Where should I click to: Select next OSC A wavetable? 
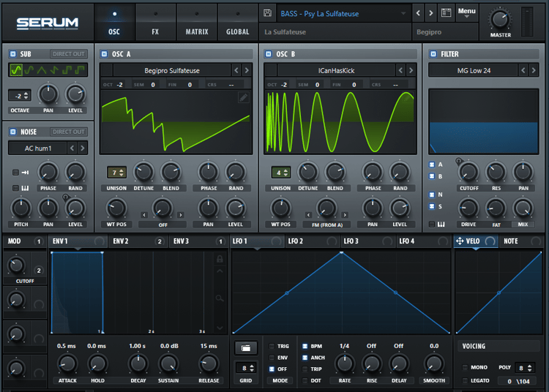pyautogui.click(x=247, y=70)
